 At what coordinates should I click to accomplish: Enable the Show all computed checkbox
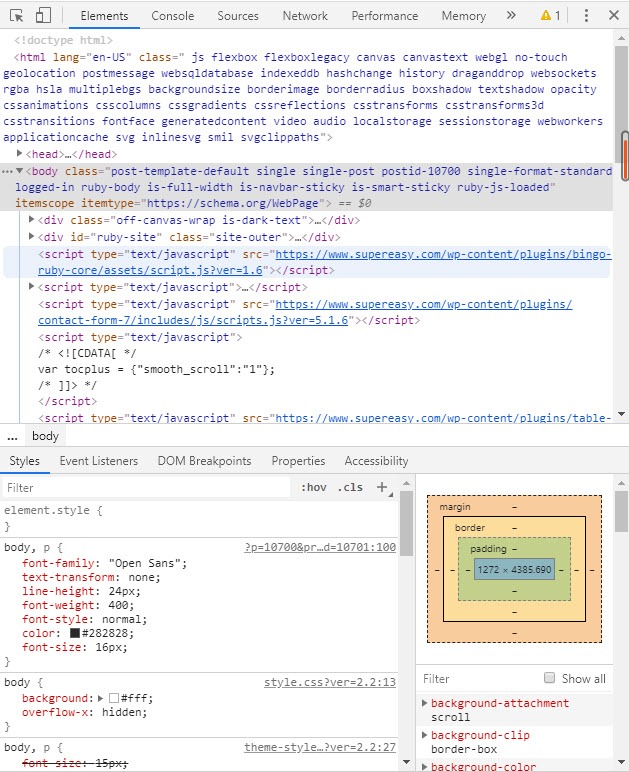tap(549, 678)
